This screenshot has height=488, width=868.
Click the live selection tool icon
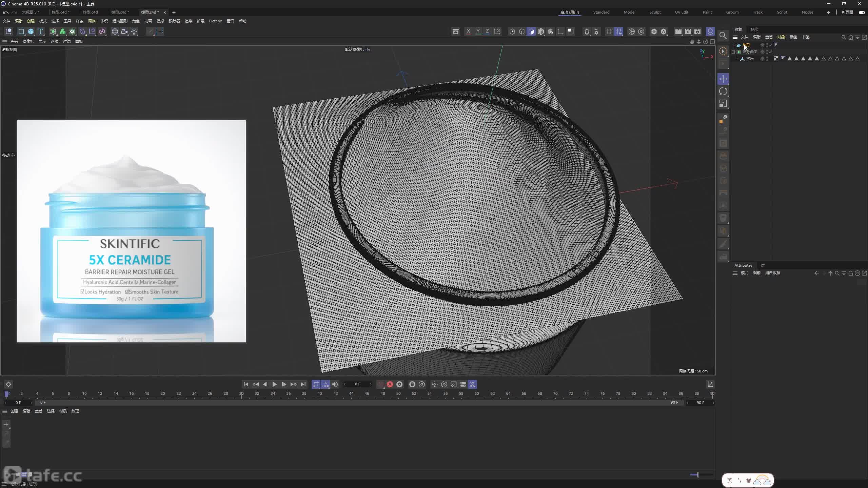[x=723, y=51]
